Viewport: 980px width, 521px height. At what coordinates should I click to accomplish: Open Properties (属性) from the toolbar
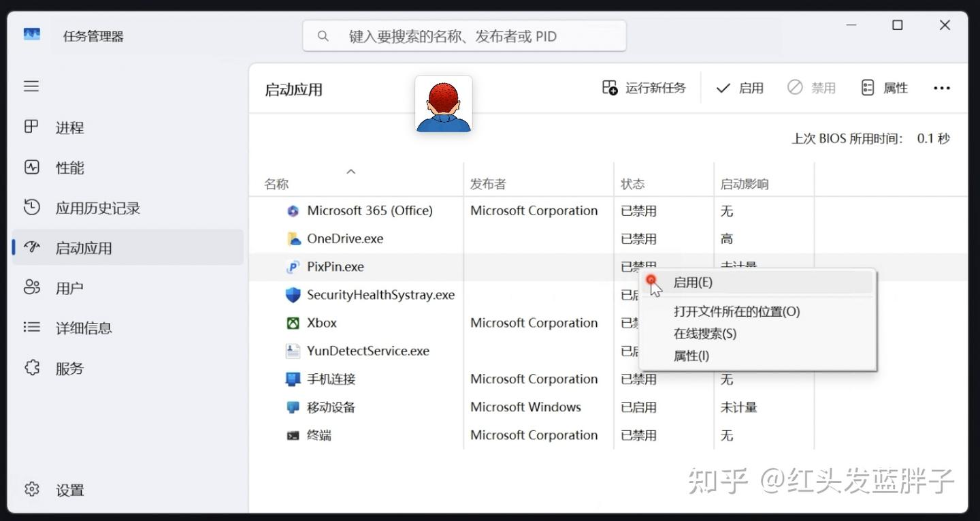coord(885,88)
